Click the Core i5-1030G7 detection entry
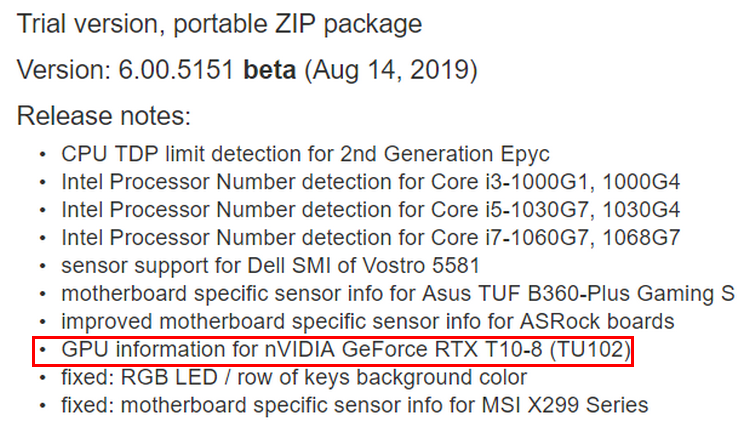Screen dimensions: 750x433 coord(371,210)
